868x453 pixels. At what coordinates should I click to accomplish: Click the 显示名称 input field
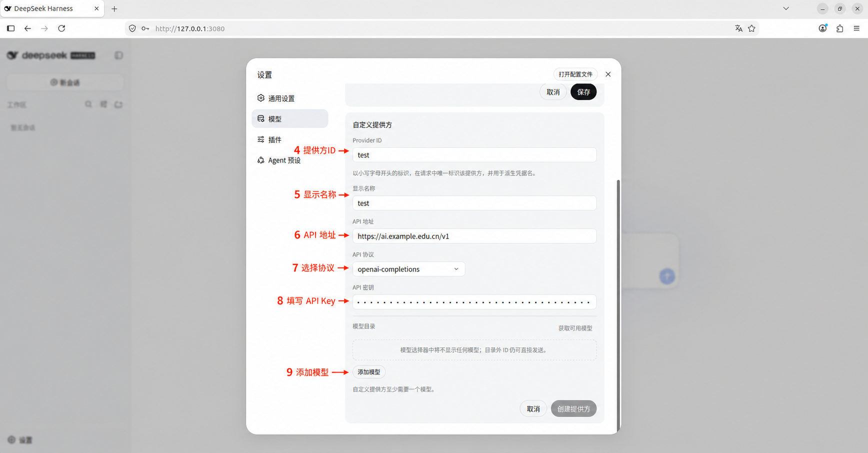(x=474, y=203)
